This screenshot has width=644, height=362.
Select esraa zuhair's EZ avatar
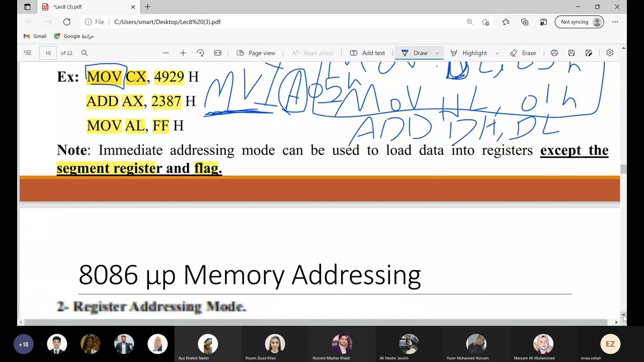pyautogui.click(x=610, y=344)
